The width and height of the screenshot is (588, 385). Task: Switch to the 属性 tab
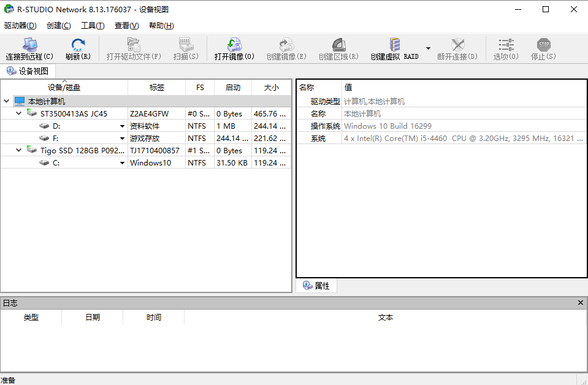tap(316, 286)
